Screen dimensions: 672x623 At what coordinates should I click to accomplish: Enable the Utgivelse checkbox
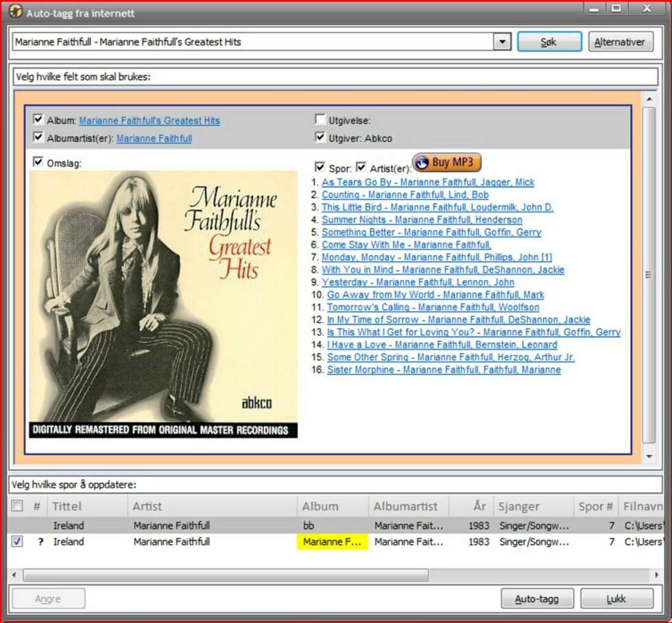coord(320,119)
